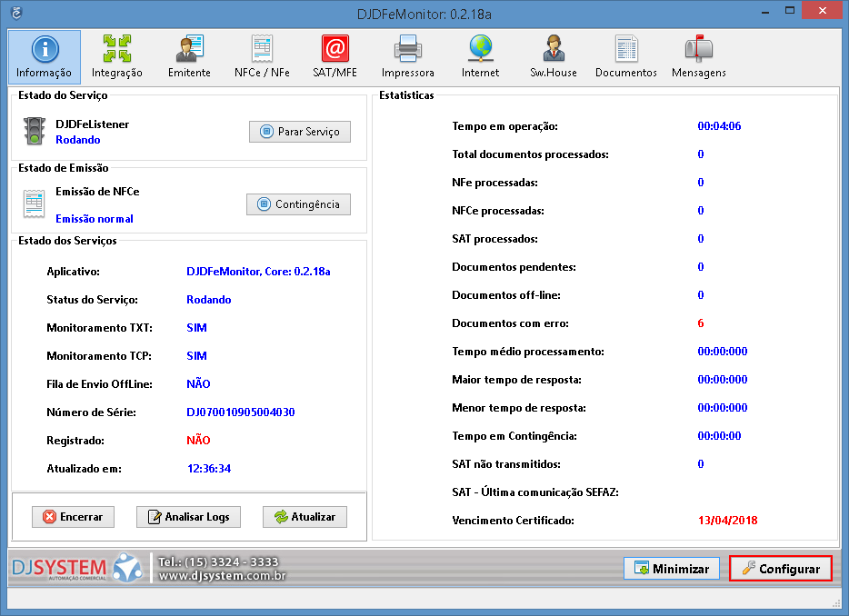This screenshot has height=616, width=849.
Task: Click the Total documentos processados value 0
Action: tap(701, 154)
